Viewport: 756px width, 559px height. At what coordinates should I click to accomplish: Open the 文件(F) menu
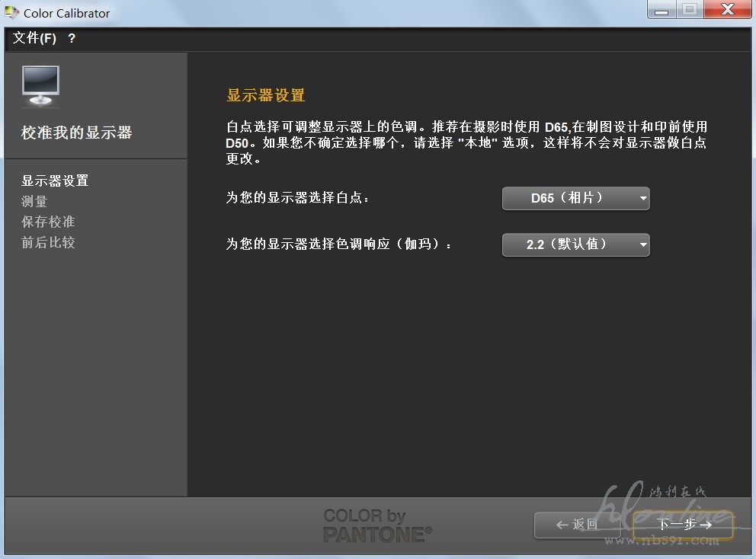click(x=34, y=38)
